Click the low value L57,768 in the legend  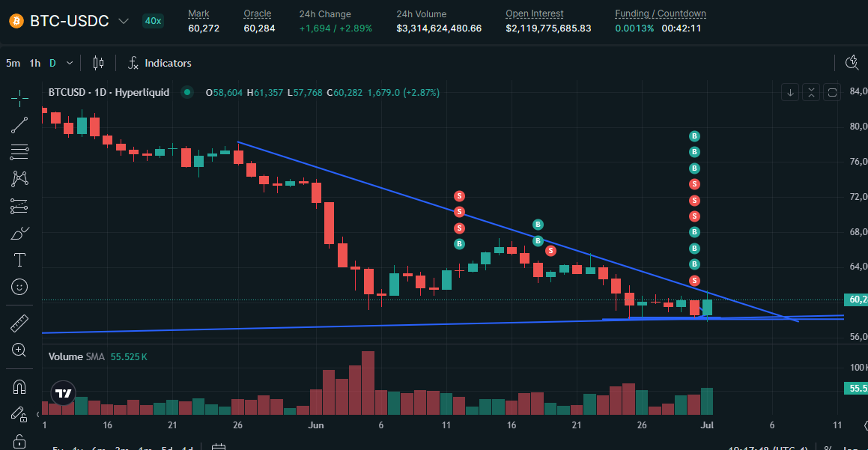305,92
